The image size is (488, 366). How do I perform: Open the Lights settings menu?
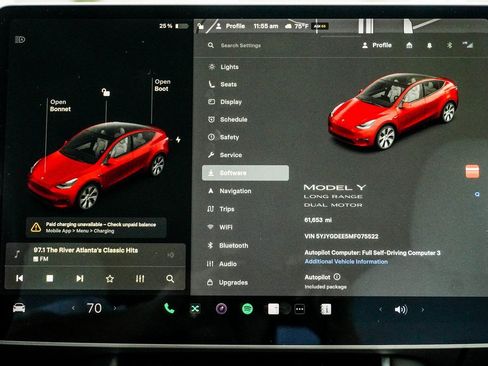[x=223, y=67]
